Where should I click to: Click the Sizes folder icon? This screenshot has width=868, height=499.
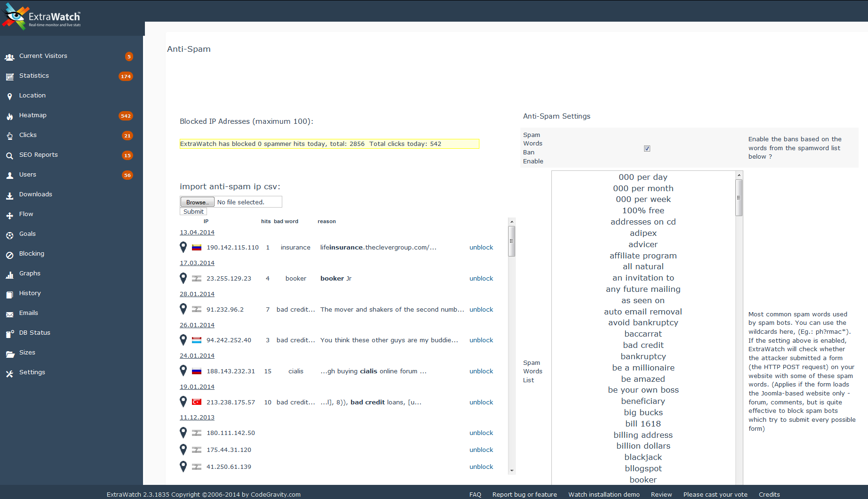point(10,354)
